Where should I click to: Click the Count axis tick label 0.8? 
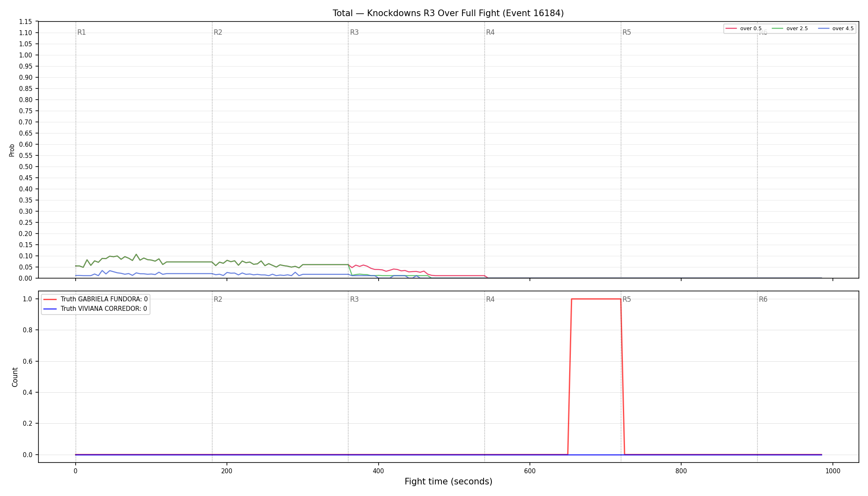28,330
